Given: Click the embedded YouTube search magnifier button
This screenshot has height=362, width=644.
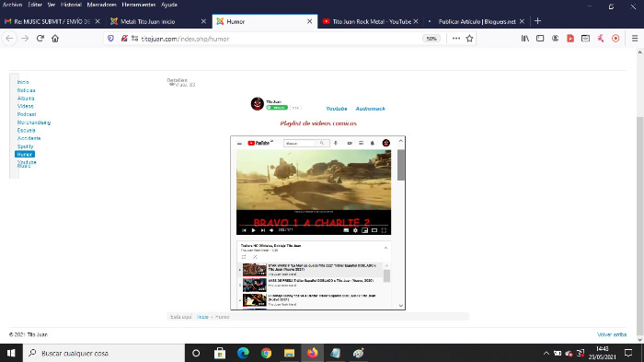Looking at the screenshot, I should pyautogui.click(x=322, y=143).
